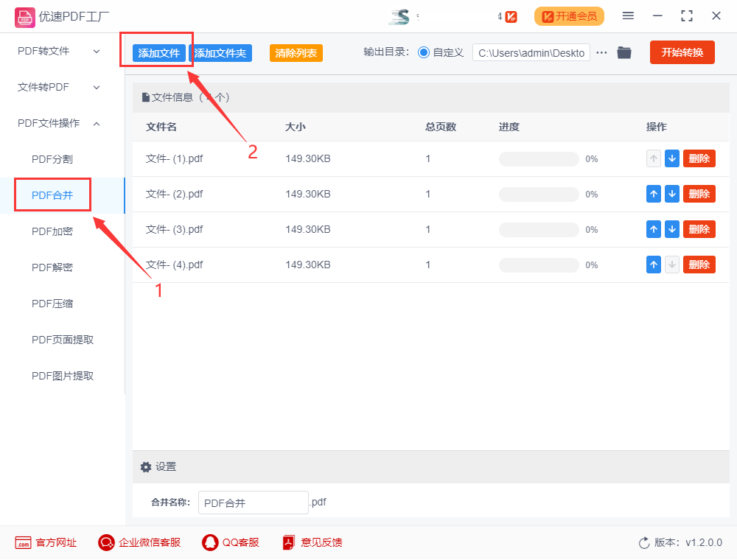Image resolution: width=737 pixels, height=560 pixels.
Task: Select PDF解密 in sidebar
Action: tap(52, 267)
